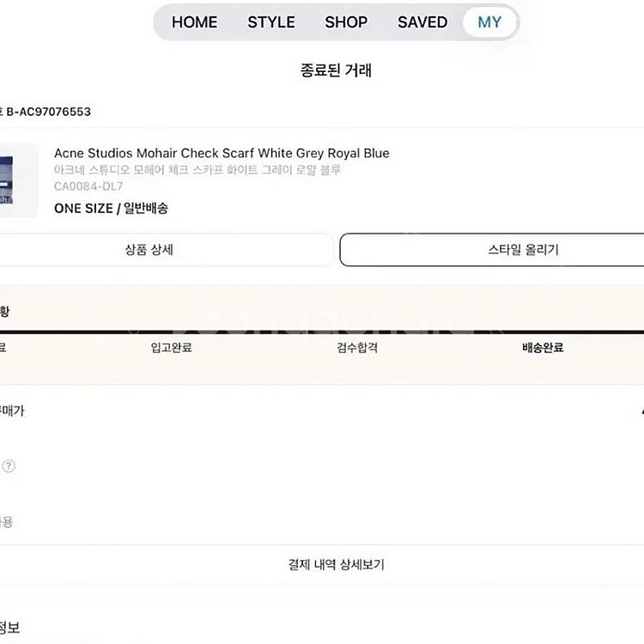This screenshot has height=644, width=644.
Task: Select the 입고완료 progress step
Action: coord(171,348)
